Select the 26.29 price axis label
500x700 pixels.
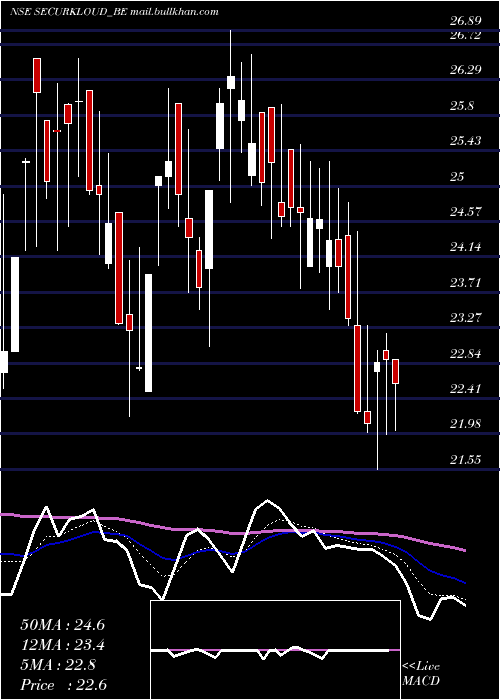466,70
